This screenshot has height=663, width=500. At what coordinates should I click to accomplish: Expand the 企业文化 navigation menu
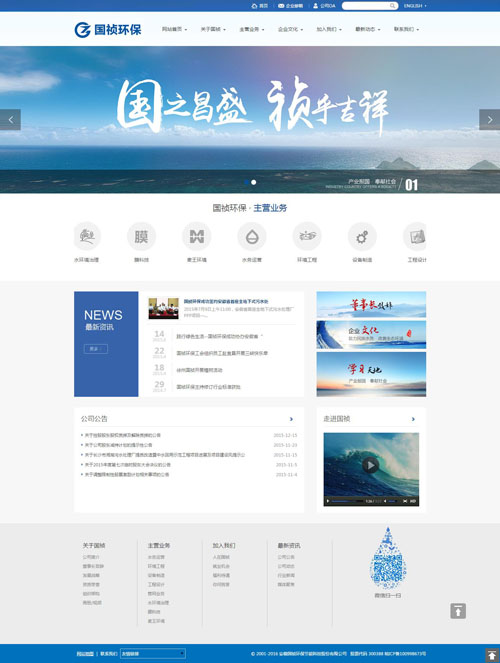[x=290, y=30]
